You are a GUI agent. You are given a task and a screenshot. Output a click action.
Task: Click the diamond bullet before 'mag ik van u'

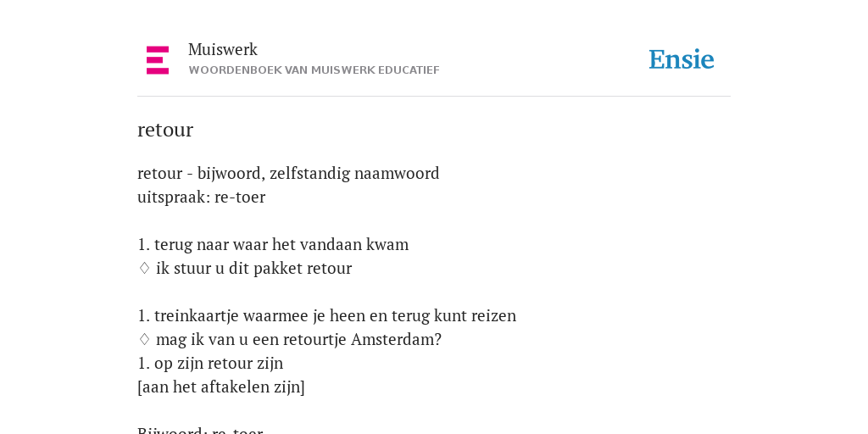tap(144, 339)
